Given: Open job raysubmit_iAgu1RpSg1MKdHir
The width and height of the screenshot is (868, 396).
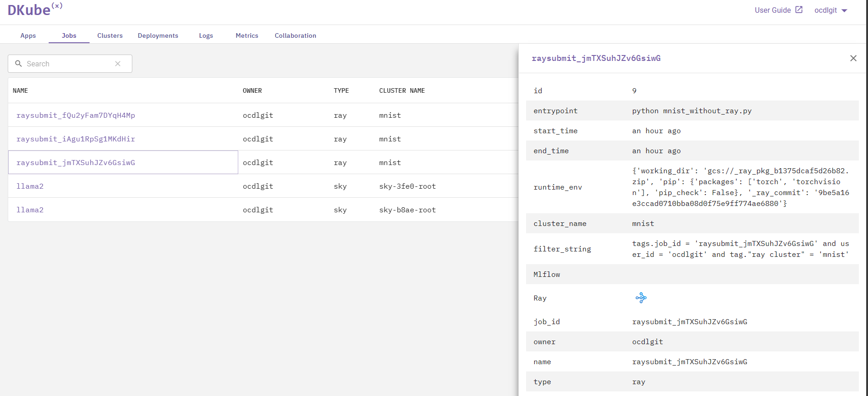Looking at the screenshot, I should (75, 139).
